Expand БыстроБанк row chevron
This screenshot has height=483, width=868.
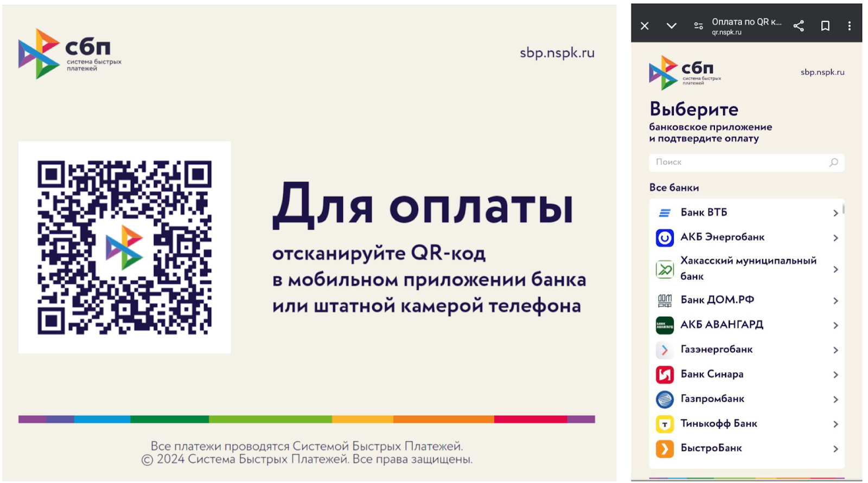[835, 449]
